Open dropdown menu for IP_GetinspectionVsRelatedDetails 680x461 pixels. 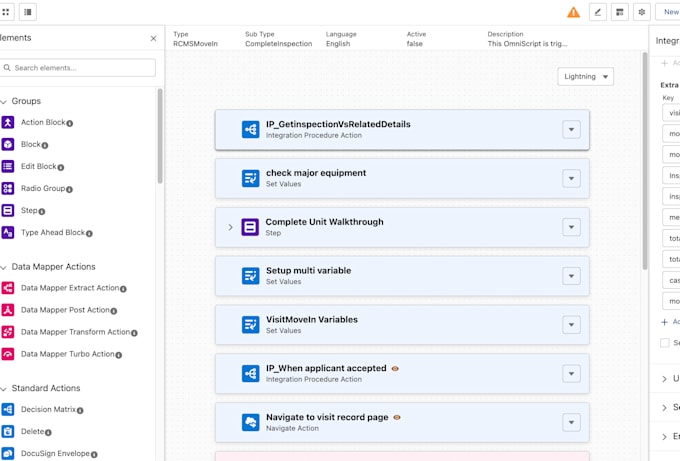[571, 129]
